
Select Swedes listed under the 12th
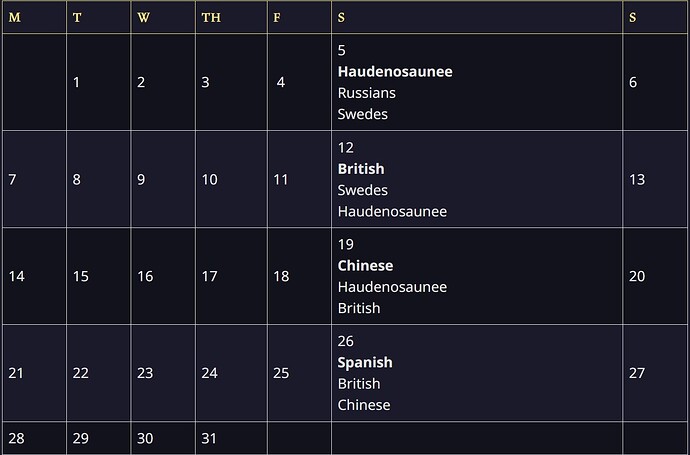[363, 190]
